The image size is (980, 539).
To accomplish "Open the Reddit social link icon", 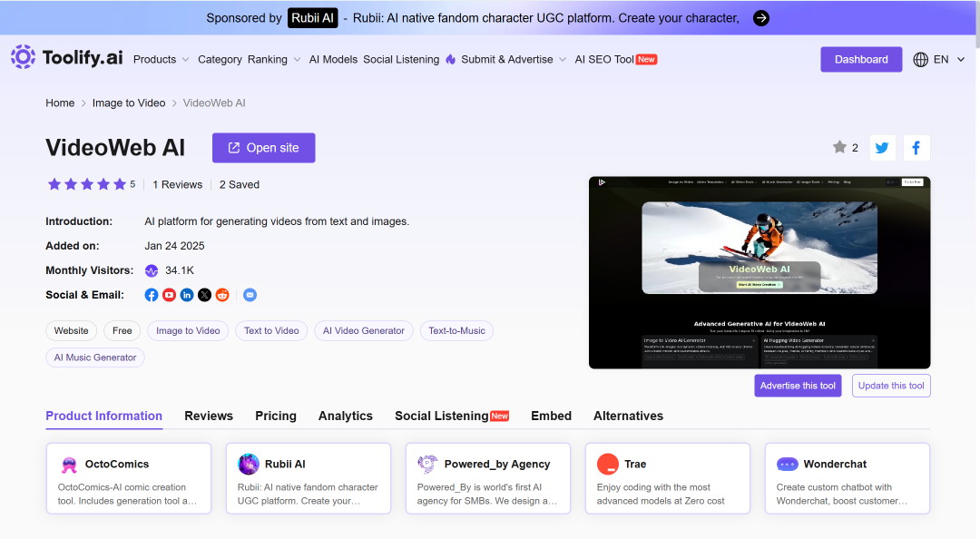I will pos(222,295).
